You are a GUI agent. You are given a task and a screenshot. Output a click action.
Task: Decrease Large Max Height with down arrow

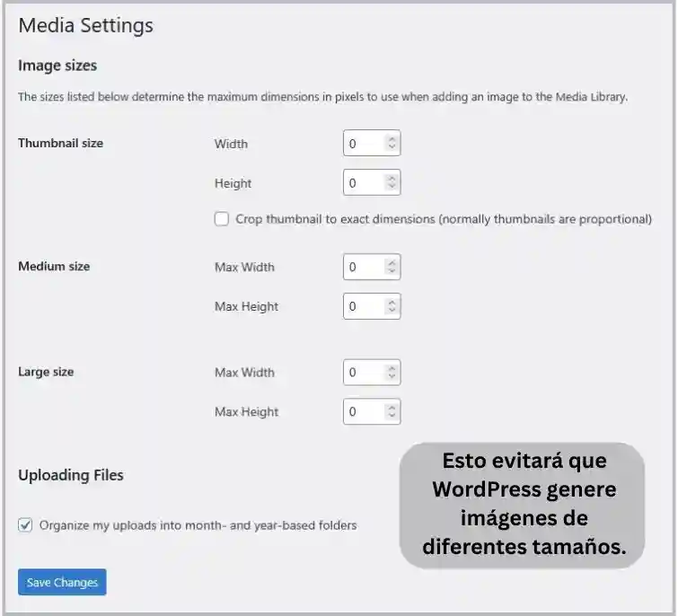tap(392, 415)
